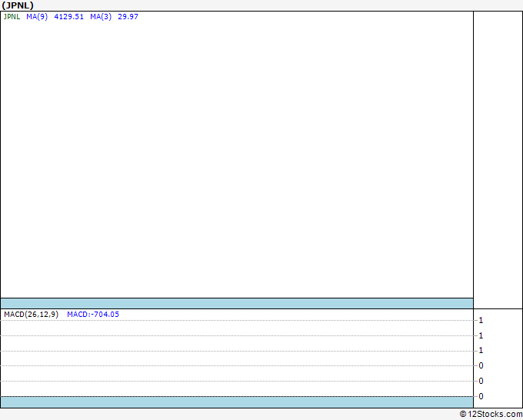Click the MACD(26,12,9) panel label
Viewport: 523px width, 420px height.
click(31, 315)
